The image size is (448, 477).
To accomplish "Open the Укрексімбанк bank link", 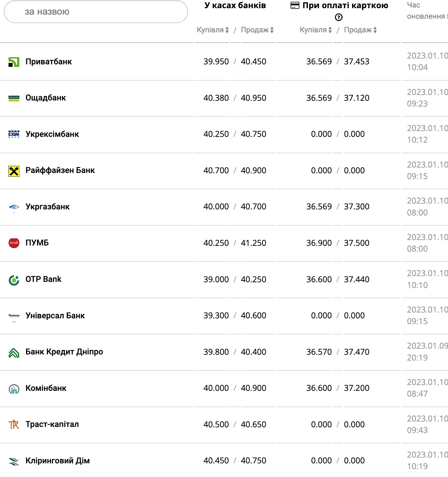I will 52,134.
